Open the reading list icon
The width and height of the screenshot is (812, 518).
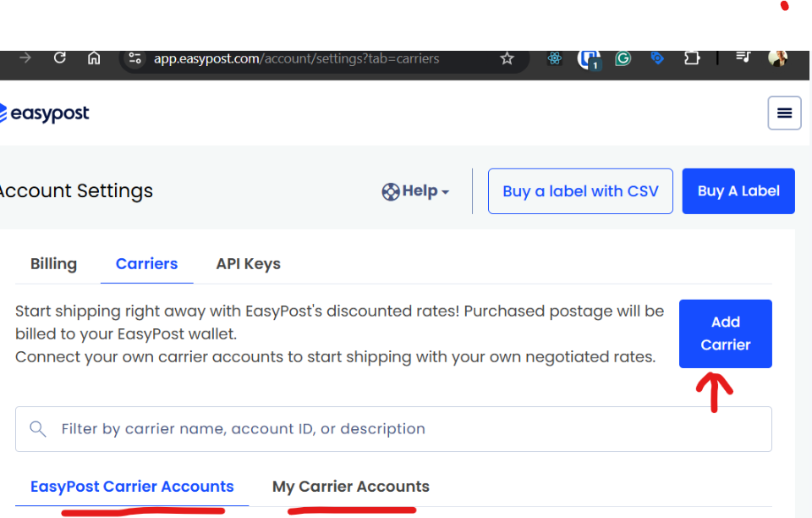[743, 58]
